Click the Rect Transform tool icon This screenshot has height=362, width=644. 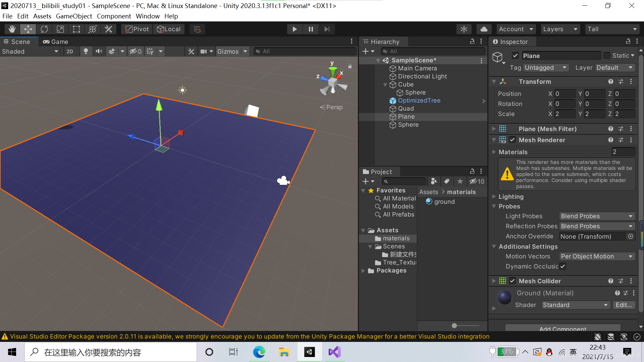tap(76, 29)
